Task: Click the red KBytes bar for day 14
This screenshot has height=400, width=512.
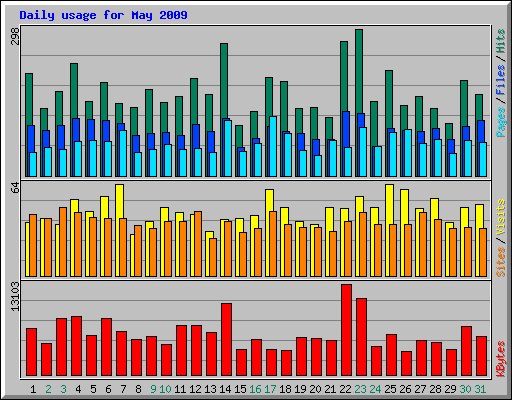Action: coord(227,339)
